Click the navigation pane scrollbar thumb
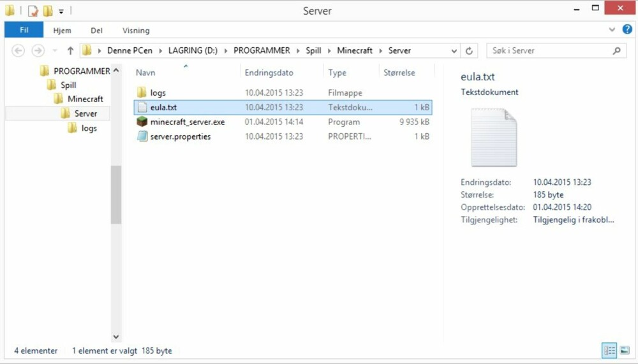 coord(116,195)
